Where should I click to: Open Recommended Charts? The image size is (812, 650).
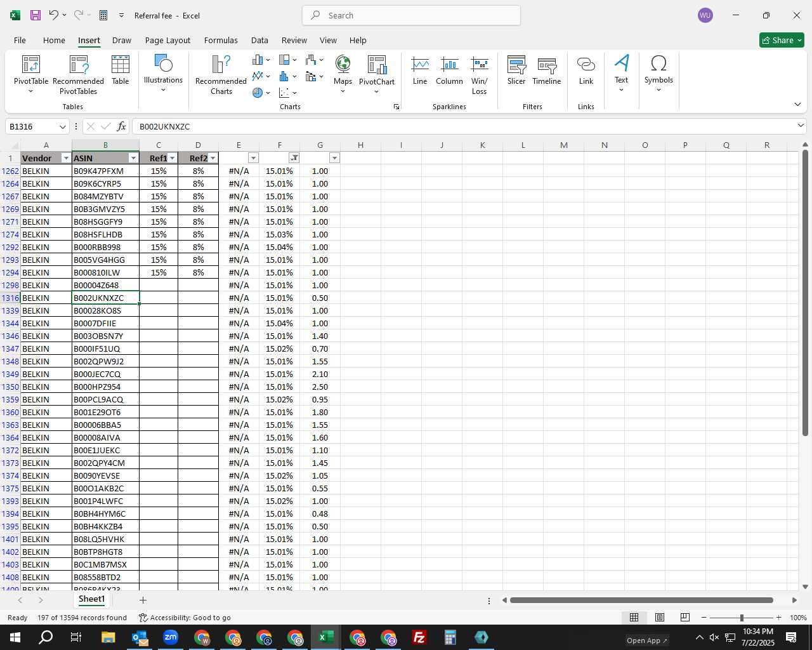pos(221,75)
